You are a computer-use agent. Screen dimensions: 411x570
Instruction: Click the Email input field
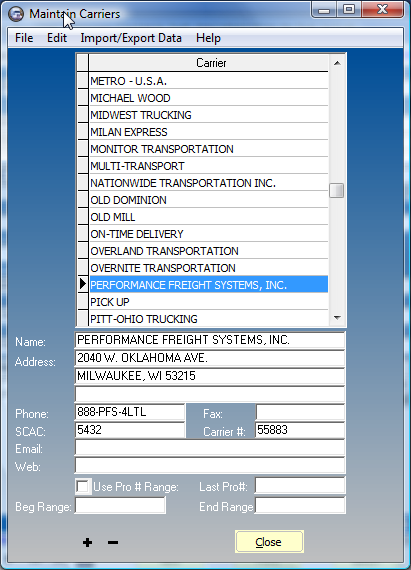point(210,448)
